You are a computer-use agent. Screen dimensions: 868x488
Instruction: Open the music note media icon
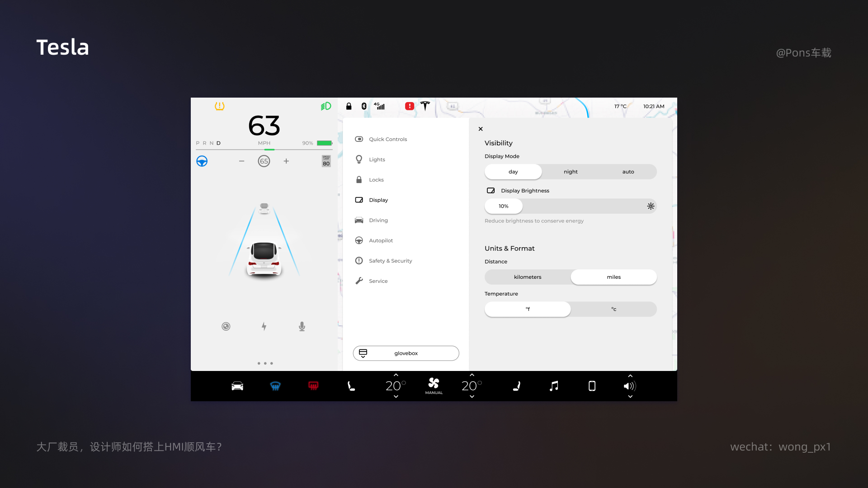(554, 386)
